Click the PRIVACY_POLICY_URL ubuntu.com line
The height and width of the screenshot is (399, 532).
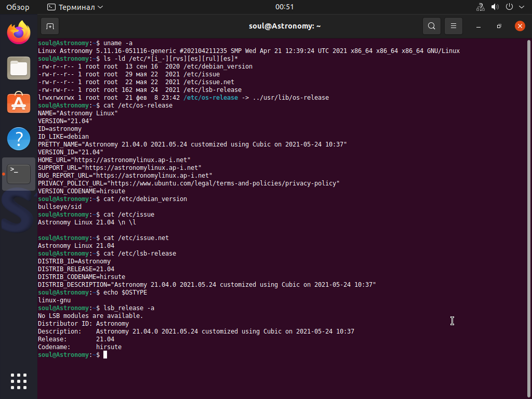click(x=189, y=183)
